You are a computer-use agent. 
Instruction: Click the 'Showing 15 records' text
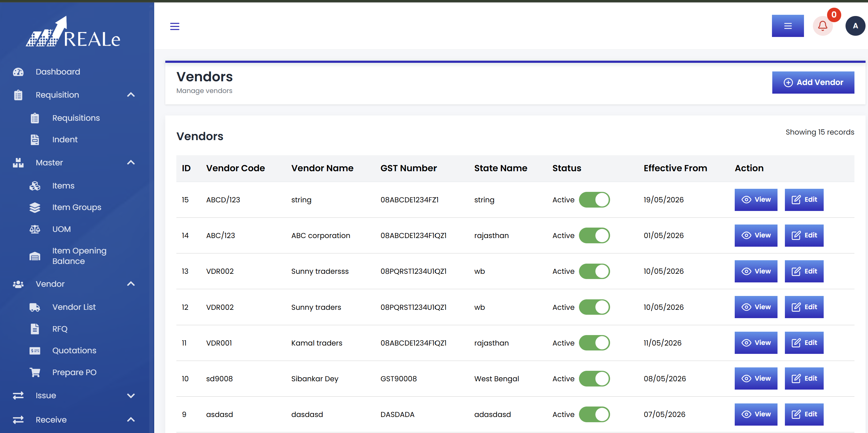[x=820, y=132]
